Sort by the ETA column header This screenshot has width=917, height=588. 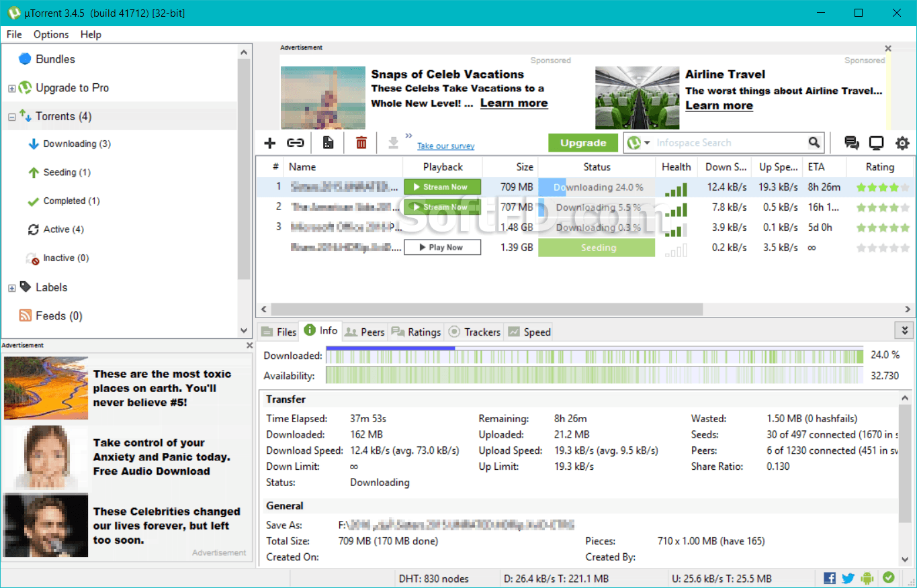[824, 167]
